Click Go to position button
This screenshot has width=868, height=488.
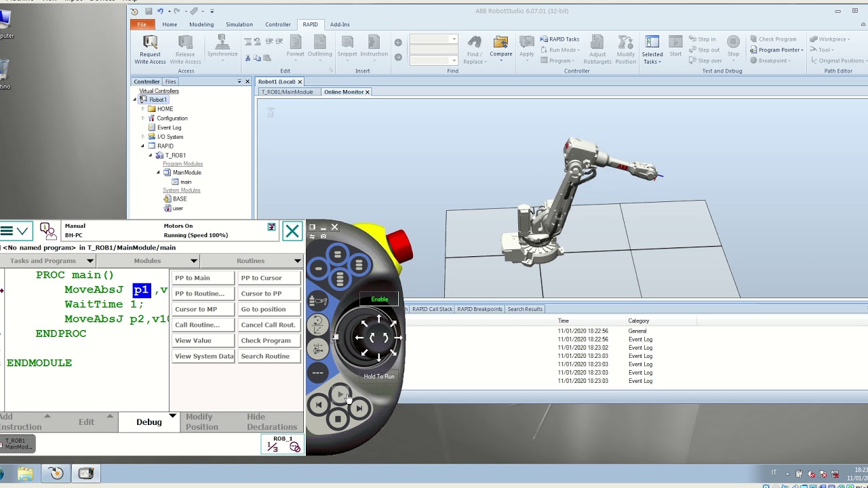(x=269, y=309)
